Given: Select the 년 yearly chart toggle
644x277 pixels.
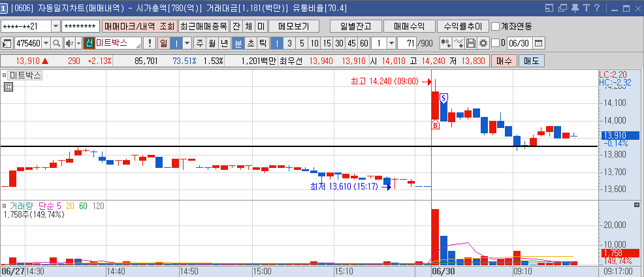Looking at the screenshot, I should [x=224, y=43].
